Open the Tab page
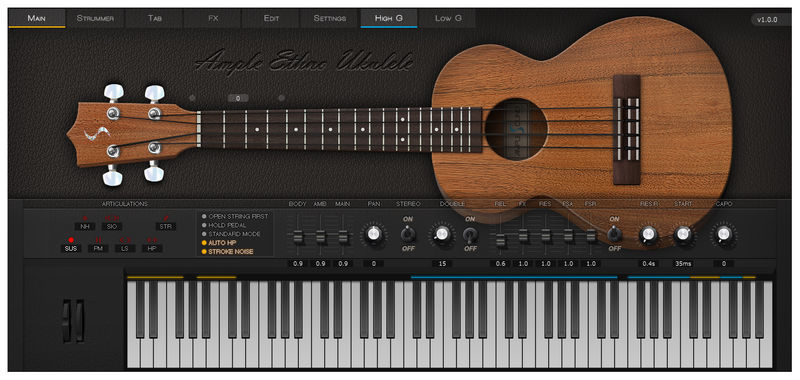The width and height of the screenshot is (800, 380). coord(154,18)
